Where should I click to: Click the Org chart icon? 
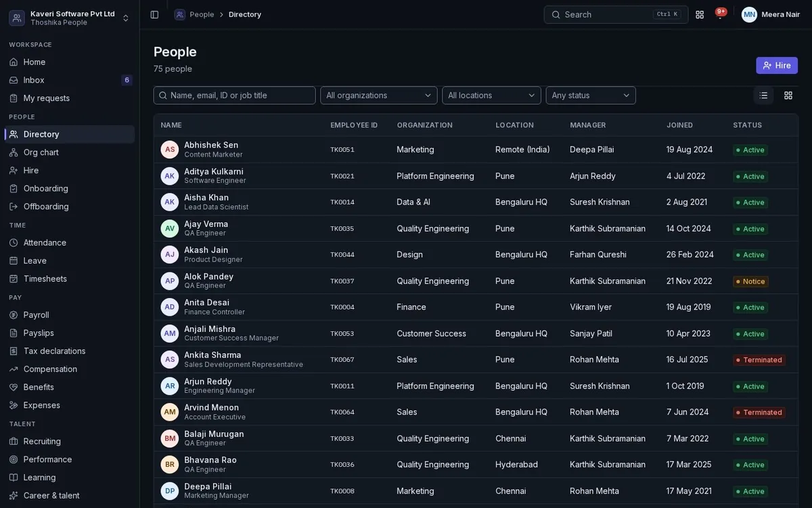pyautogui.click(x=14, y=152)
